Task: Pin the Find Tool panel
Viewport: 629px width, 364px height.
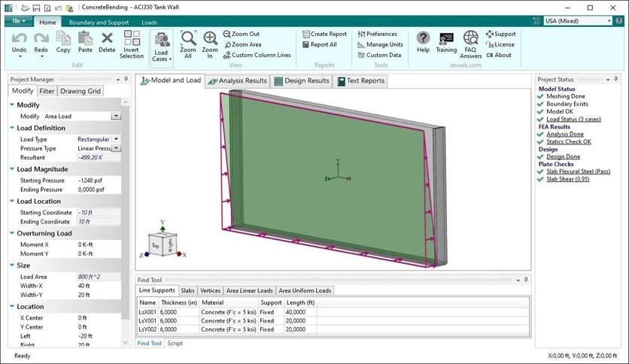Action: click(x=526, y=280)
